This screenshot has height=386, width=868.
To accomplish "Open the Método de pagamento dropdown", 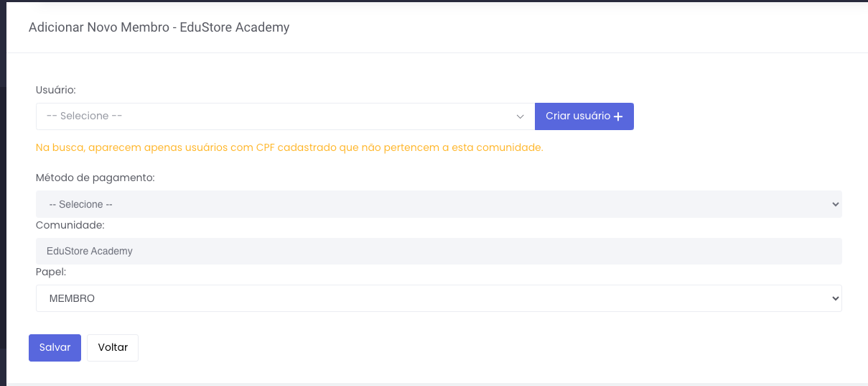I will [438, 204].
